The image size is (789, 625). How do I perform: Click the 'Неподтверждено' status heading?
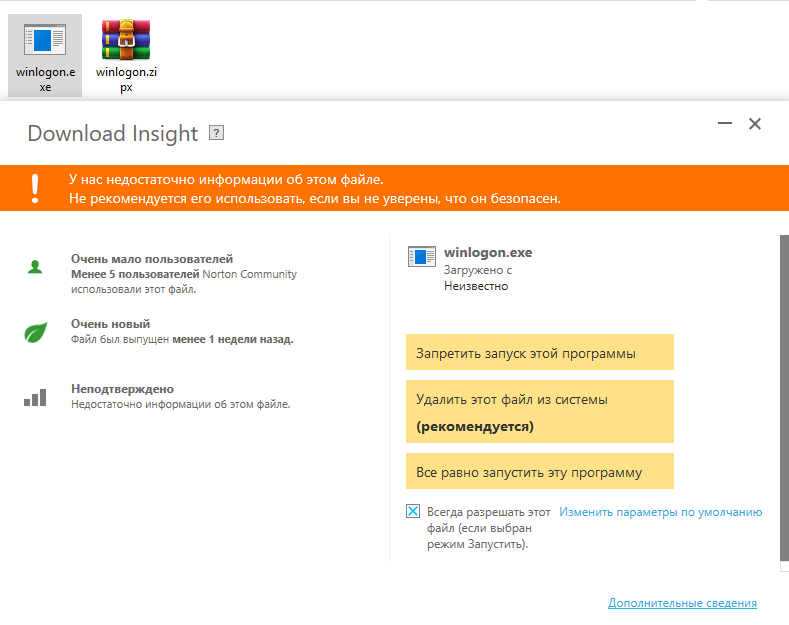(122, 389)
